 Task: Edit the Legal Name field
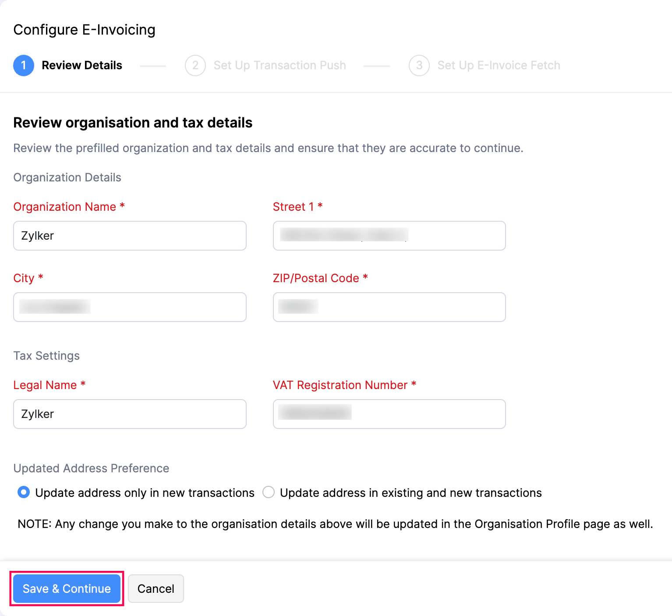[x=130, y=414]
